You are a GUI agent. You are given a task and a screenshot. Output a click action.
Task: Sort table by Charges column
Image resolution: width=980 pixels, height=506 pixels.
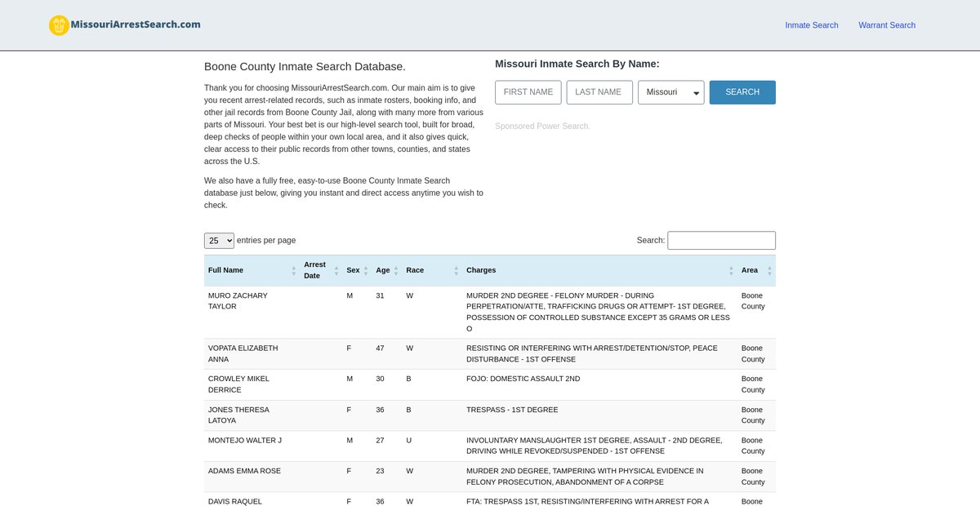(481, 270)
